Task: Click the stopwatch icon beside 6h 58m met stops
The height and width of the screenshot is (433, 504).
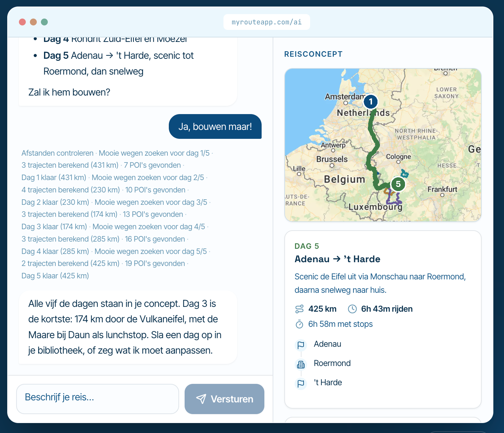Action: coord(299,324)
